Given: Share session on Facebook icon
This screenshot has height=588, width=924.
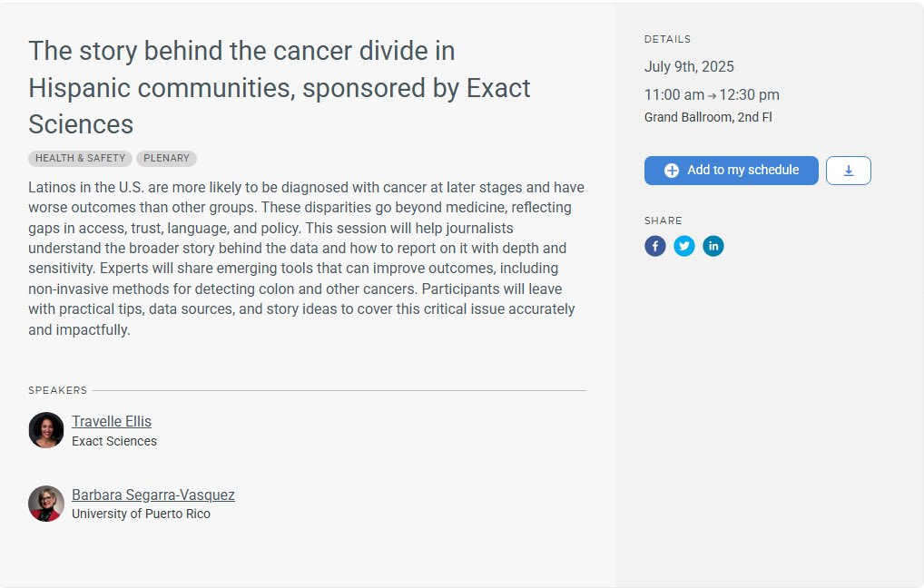Looking at the screenshot, I should click(x=654, y=246).
